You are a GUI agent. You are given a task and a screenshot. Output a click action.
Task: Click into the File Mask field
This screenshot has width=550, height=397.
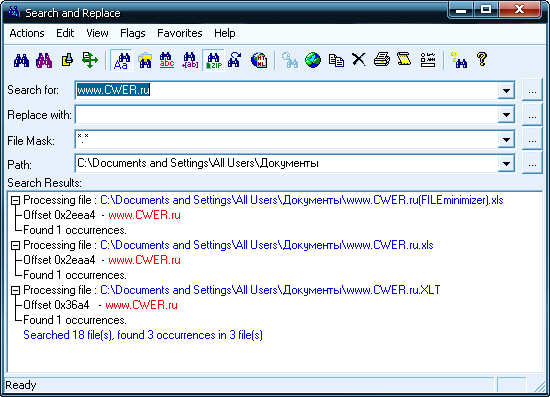pos(287,140)
